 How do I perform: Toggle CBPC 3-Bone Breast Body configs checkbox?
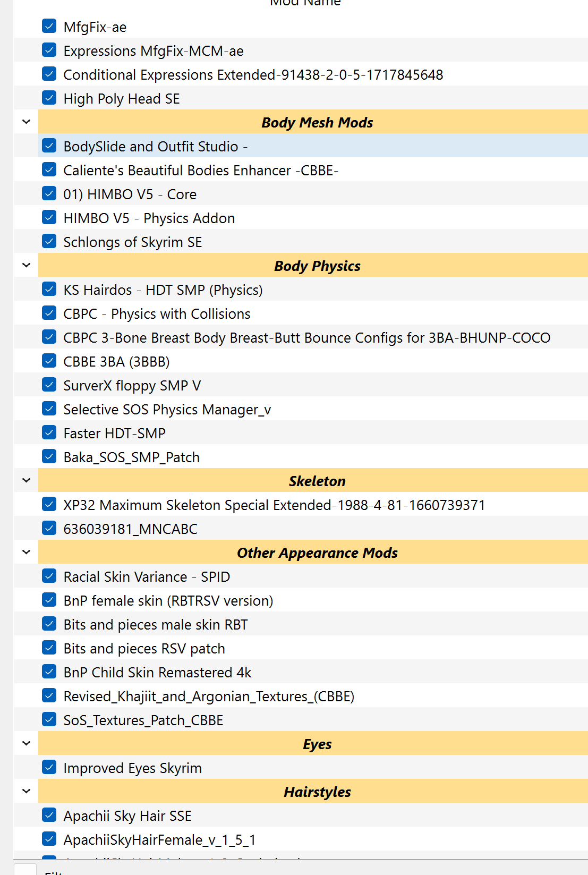coord(49,337)
